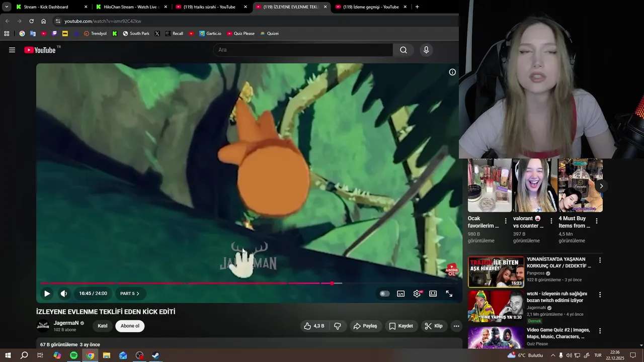This screenshot has width=644, height=362.
Task: Open the JagermaN channel name link
Action: click(66, 323)
